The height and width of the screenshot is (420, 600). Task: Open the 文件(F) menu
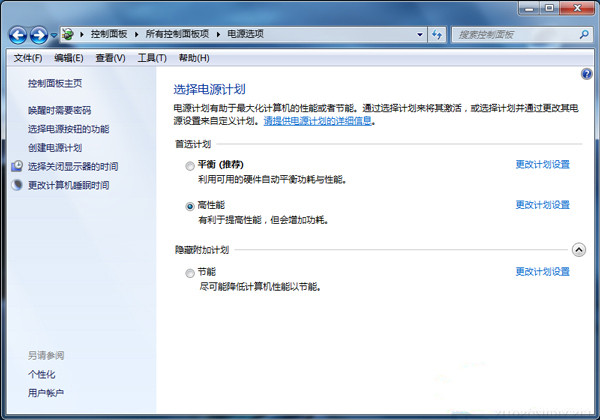click(x=28, y=58)
